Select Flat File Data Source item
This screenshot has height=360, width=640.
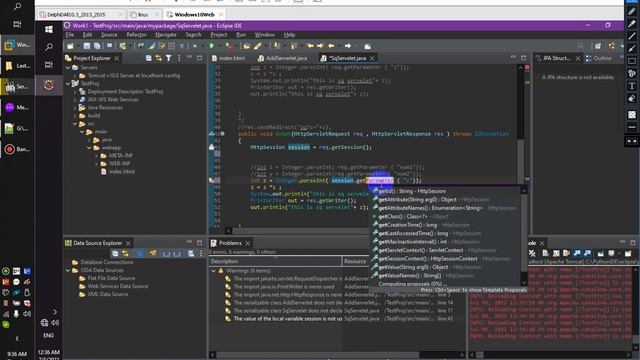click(x=111, y=278)
